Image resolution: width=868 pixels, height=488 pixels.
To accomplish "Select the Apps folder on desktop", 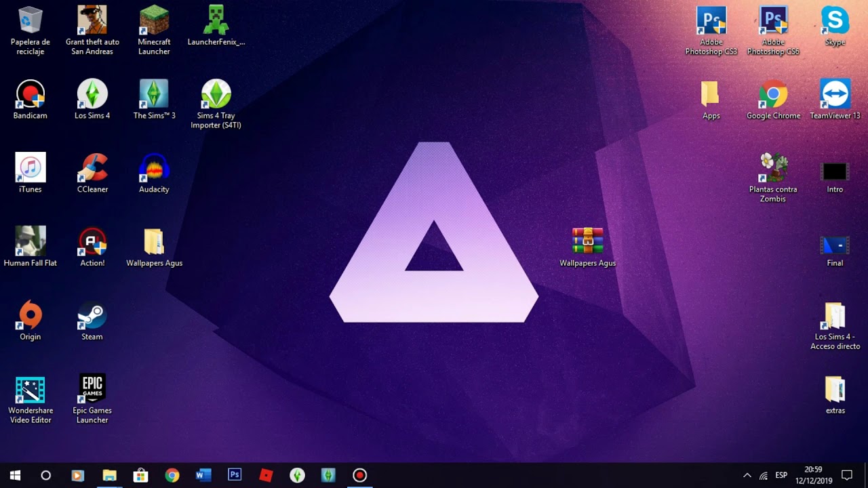I will 711,100.
